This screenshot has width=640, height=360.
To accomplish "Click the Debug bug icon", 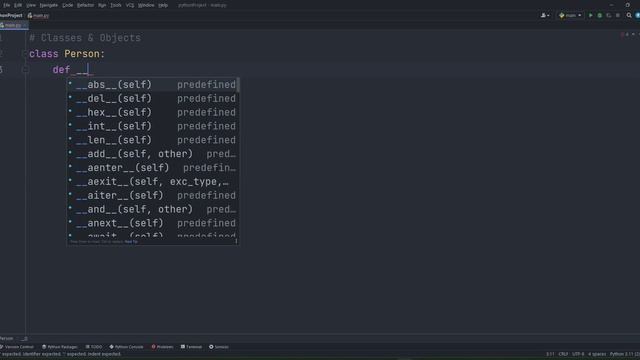I will pyautogui.click(x=600, y=16).
